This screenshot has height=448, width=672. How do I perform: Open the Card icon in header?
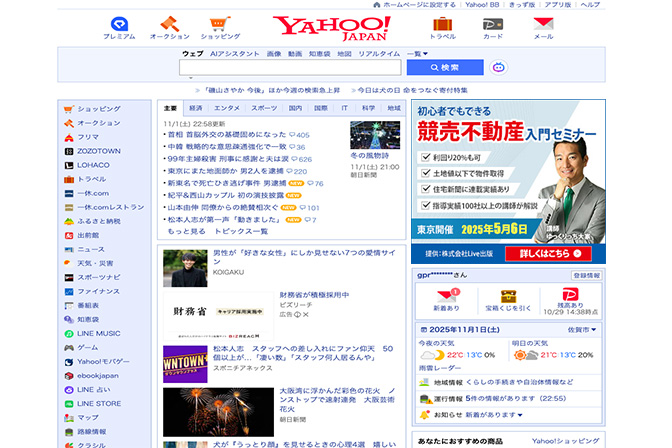click(493, 24)
